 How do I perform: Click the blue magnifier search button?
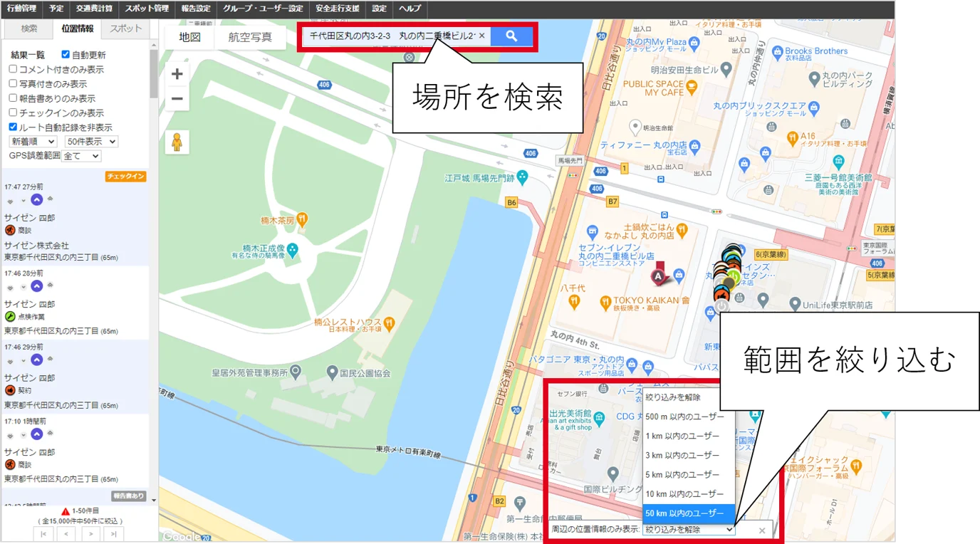511,36
